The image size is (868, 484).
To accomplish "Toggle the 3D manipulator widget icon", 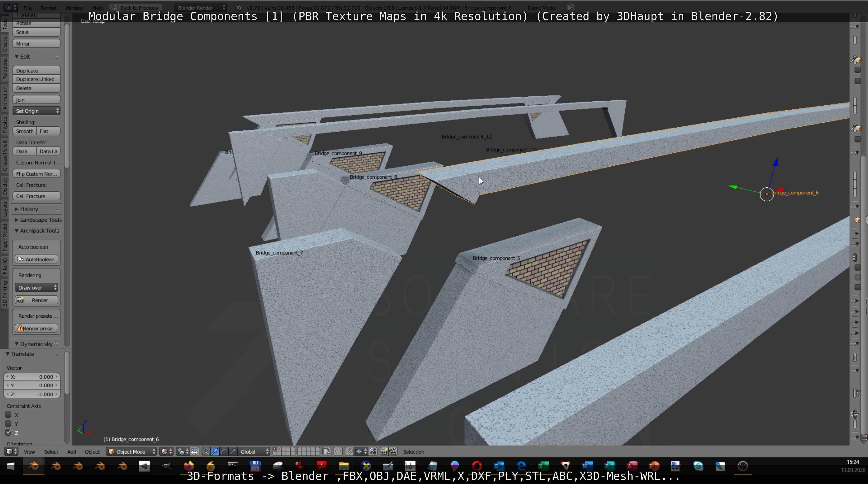I will coord(206,452).
